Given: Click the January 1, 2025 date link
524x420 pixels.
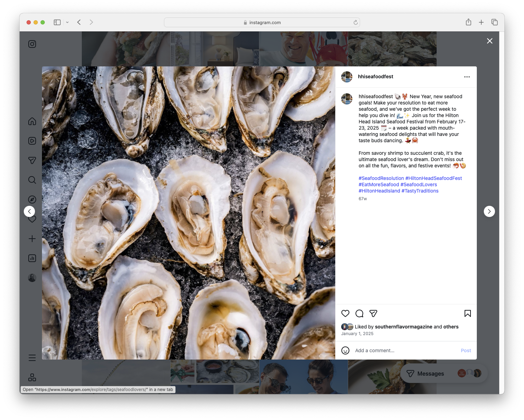Looking at the screenshot, I should (x=357, y=334).
